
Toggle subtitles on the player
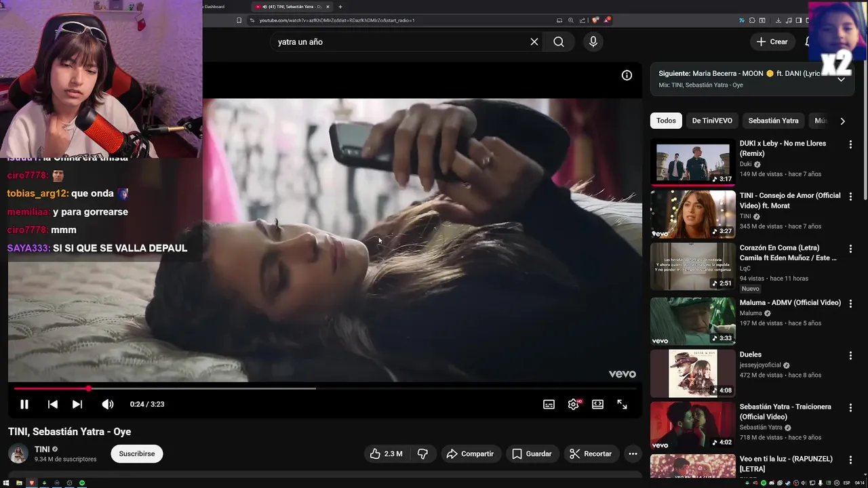(x=549, y=405)
